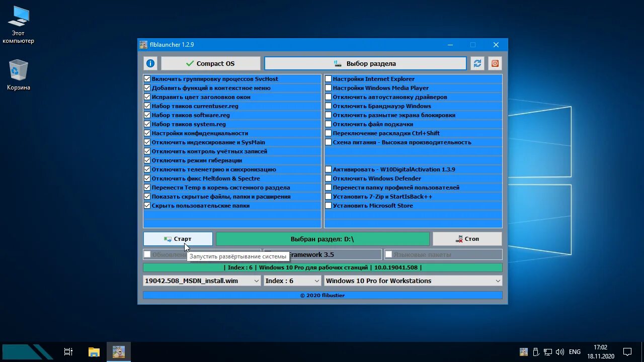Image resolution: width=644 pixels, height=362 pixels.
Task: Uncheck Набор твиков system.reg
Action: pyautogui.click(x=147, y=124)
